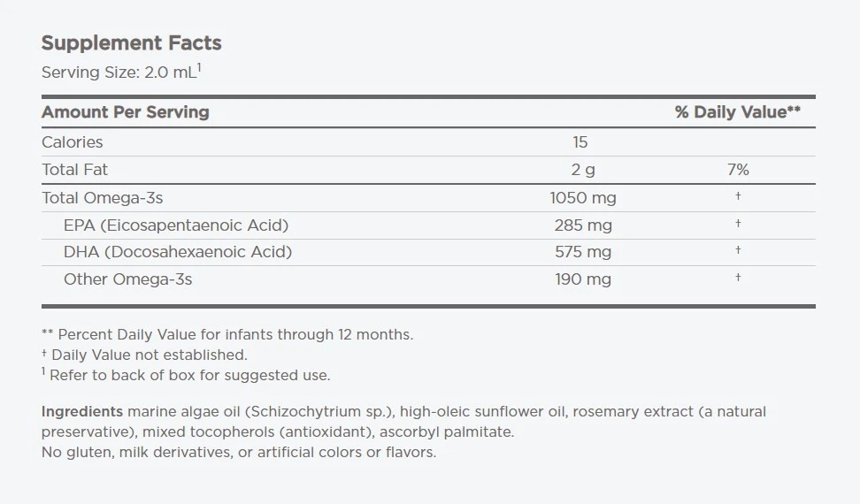Click the calories value 15
Viewport: 860px width, 504px height.
point(580,142)
